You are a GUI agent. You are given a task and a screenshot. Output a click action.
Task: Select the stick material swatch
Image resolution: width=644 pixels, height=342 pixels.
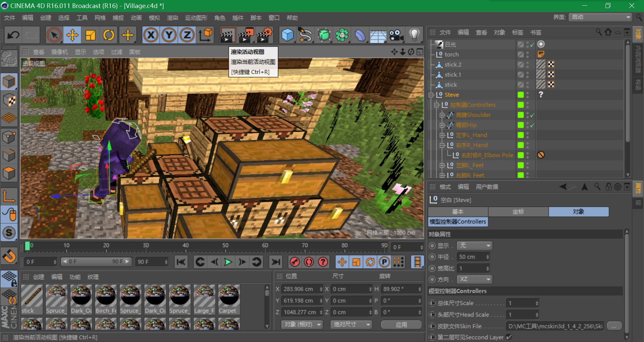(32, 299)
